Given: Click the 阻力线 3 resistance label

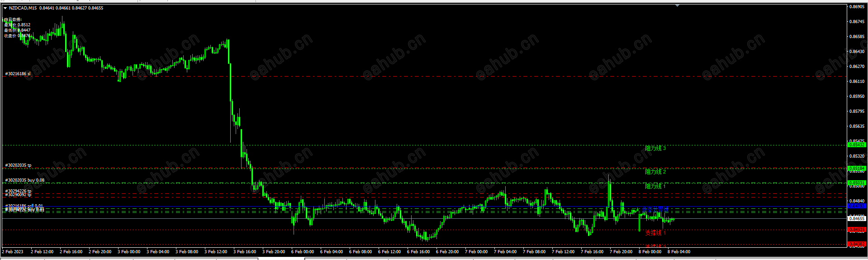Looking at the screenshot, I should tap(655, 149).
